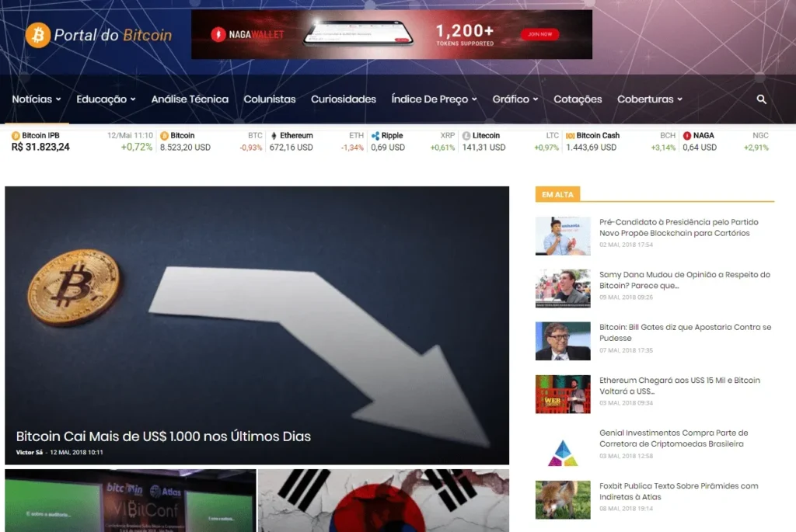The height and width of the screenshot is (532, 796).
Task: Click the 1.443,69 USD Bitcoin Cash price
Action: point(592,148)
